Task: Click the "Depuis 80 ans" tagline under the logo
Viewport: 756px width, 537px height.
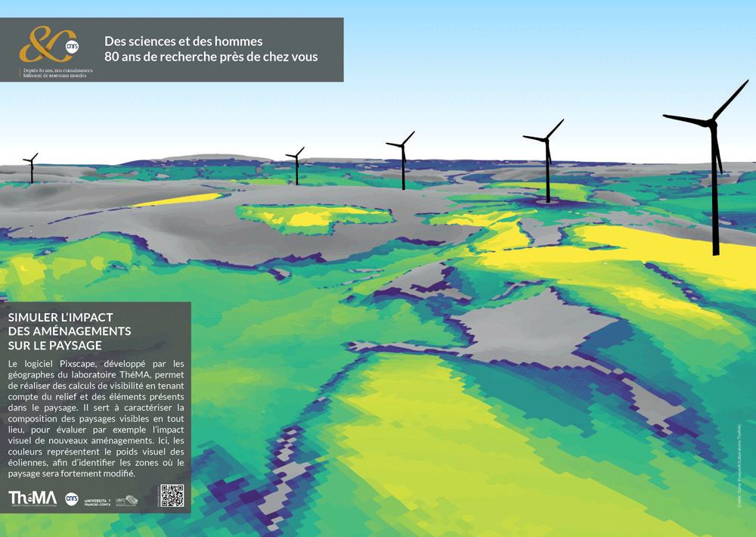Action: point(57,73)
